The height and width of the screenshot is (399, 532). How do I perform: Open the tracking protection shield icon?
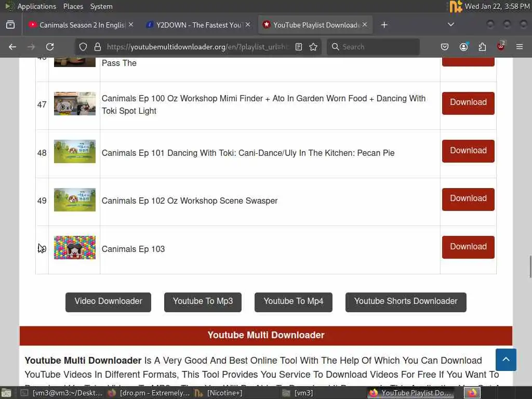click(83, 47)
